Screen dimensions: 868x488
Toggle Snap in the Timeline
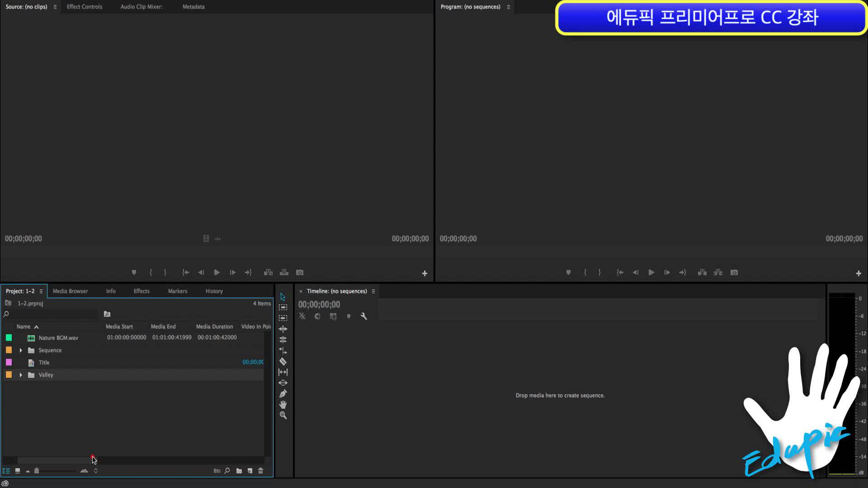(317, 316)
